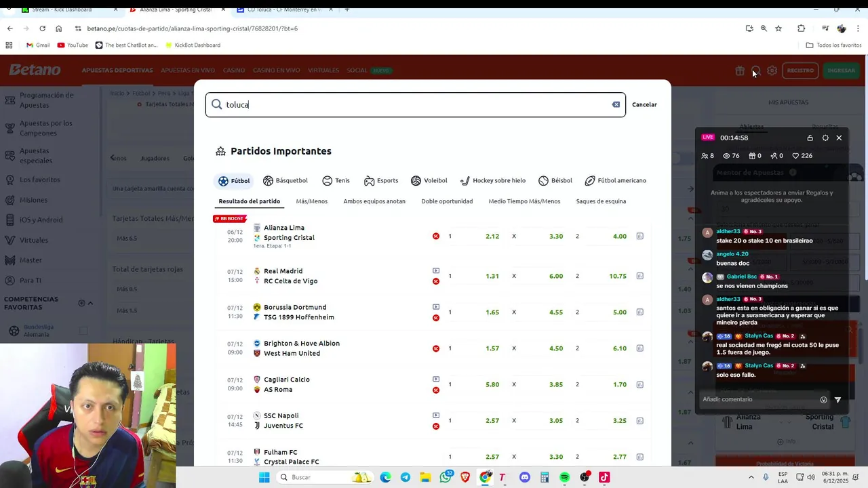
Task: Open stats icon for Borussia Dortmund match
Action: [639, 312]
